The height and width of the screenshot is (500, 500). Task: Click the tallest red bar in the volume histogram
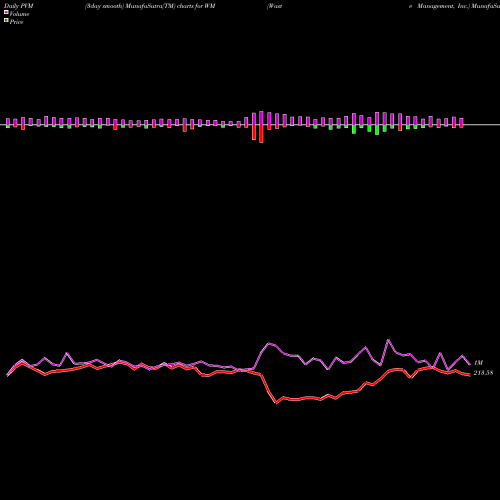[x=261, y=134]
